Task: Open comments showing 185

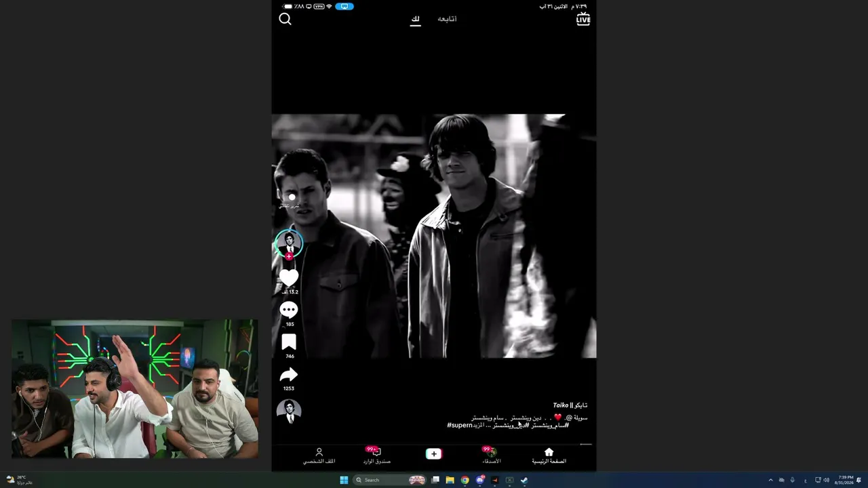Action: (x=289, y=310)
